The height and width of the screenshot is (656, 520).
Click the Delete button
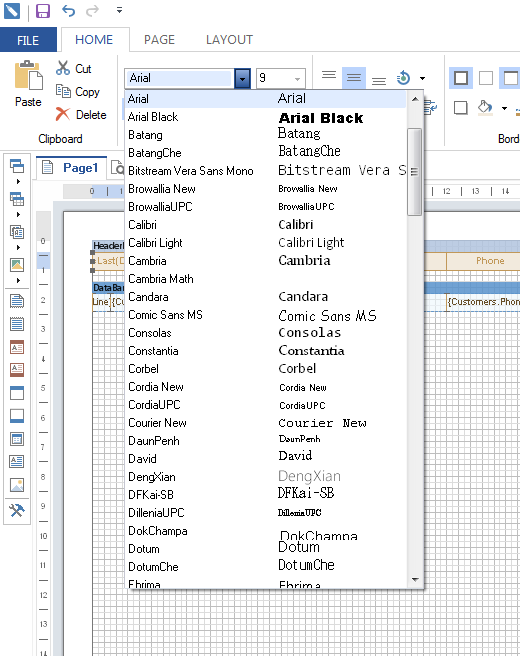82,114
